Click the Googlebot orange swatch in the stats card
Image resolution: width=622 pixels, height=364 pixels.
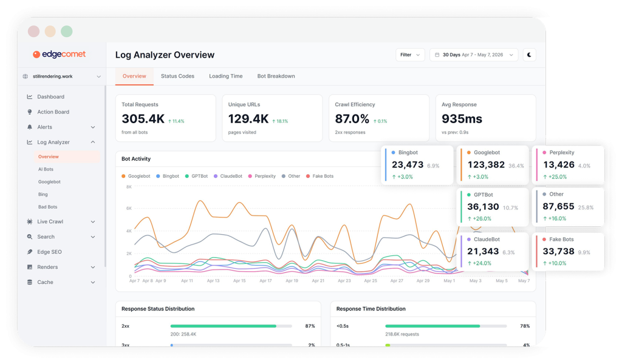pos(469,152)
